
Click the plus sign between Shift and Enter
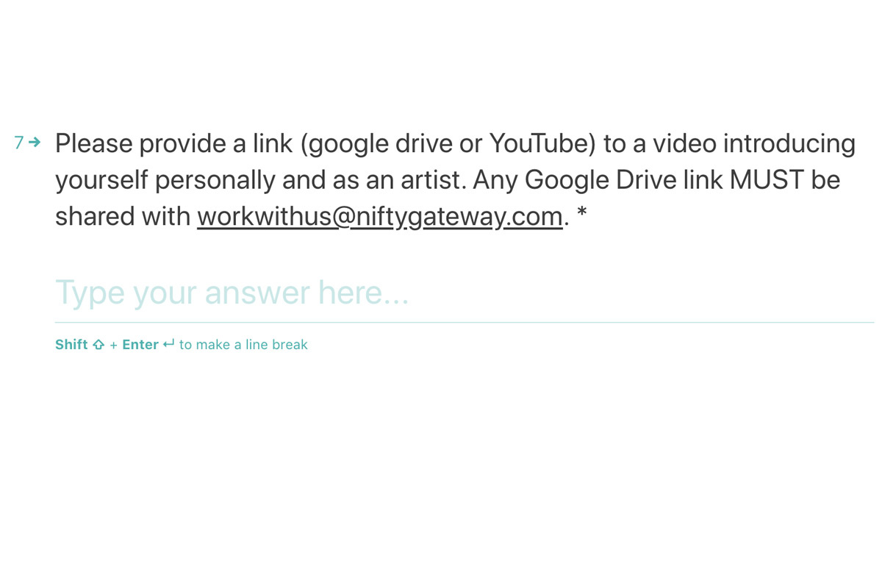[x=114, y=345]
